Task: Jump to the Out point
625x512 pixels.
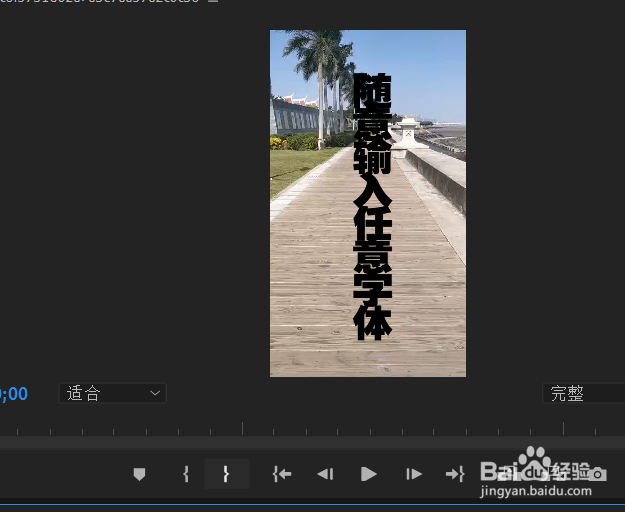Action: point(455,474)
